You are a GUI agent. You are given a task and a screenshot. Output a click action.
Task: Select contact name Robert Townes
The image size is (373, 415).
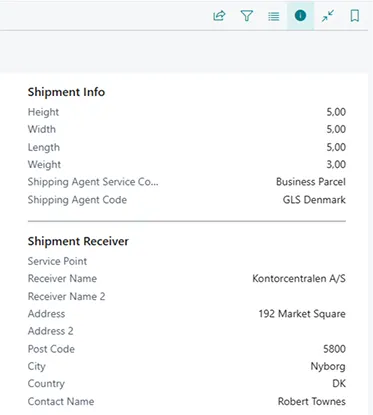pyautogui.click(x=312, y=401)
